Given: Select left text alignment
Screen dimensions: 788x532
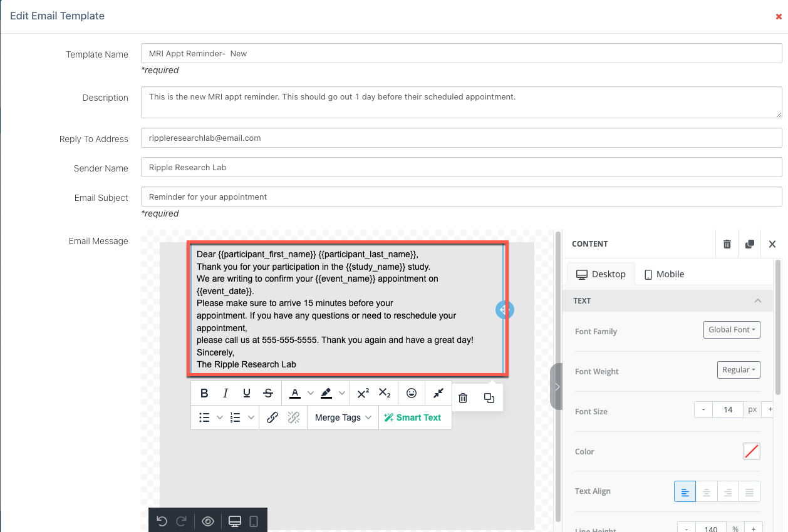Looking at the screenshot, I should (x=685, y=492).
